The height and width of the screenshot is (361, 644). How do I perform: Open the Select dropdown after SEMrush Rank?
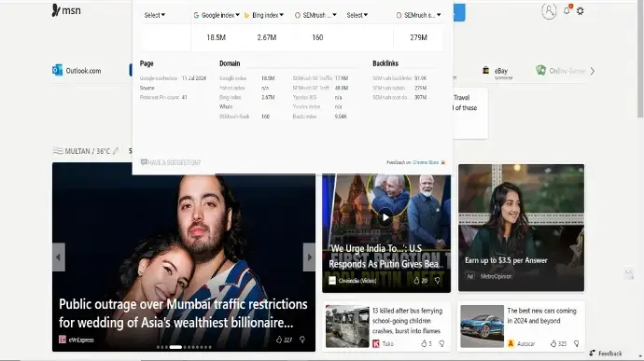pyautogui.click(x=357, y=15)
